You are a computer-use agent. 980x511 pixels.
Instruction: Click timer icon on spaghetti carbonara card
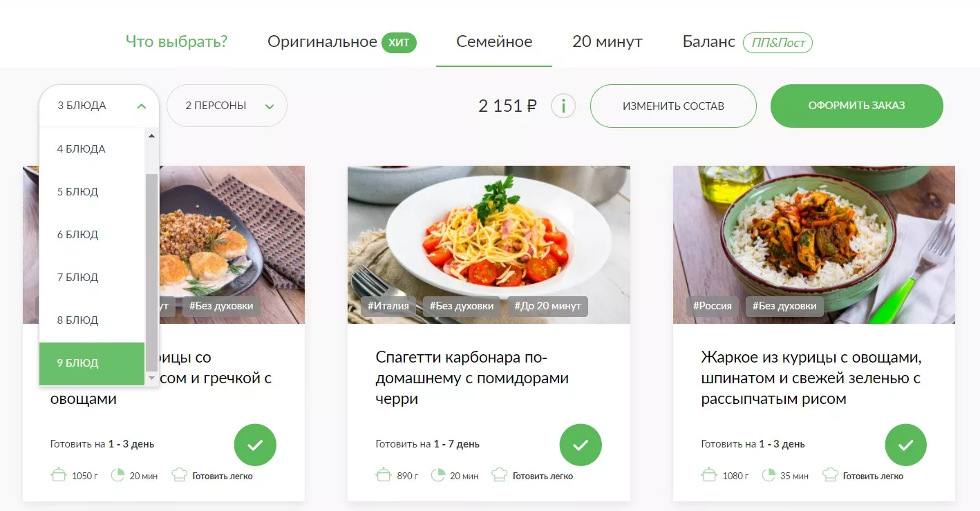[438, 475]
